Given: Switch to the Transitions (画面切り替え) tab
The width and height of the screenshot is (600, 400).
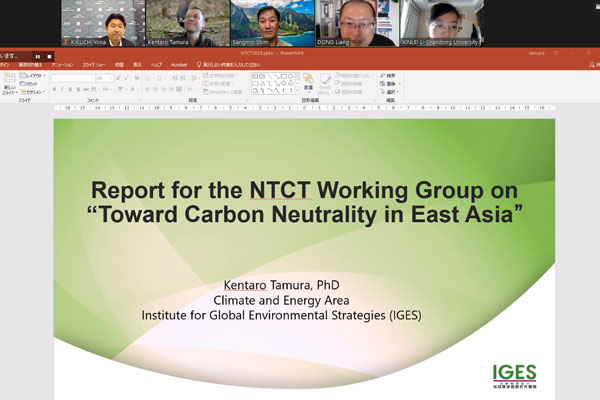Looking at the screenshot, I should click(30, 65).
